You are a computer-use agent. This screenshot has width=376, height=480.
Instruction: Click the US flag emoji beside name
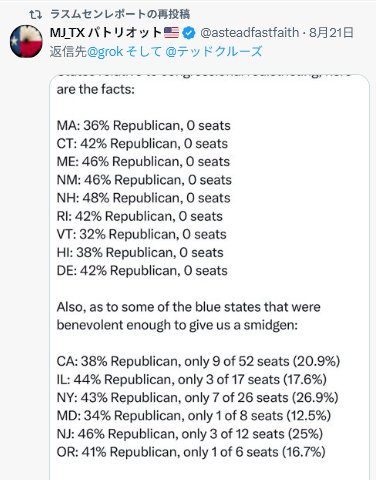pyautogui.click(x=171, y=33)
